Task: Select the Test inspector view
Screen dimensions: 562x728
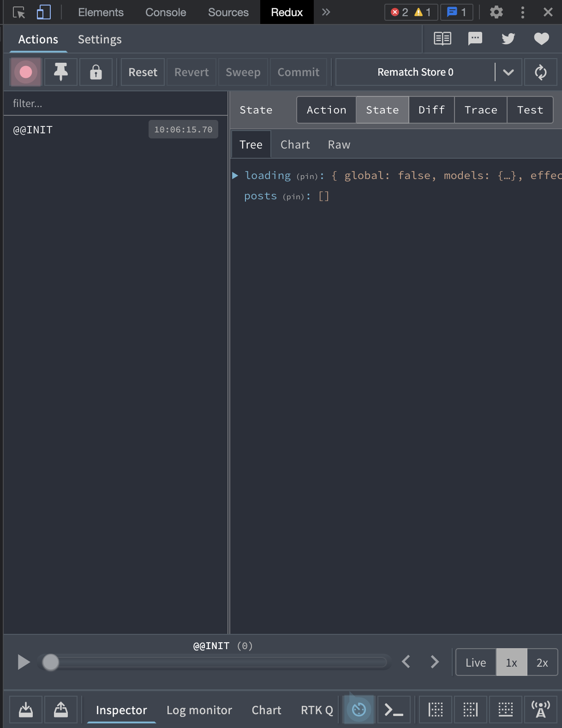Action: [530, 110]
